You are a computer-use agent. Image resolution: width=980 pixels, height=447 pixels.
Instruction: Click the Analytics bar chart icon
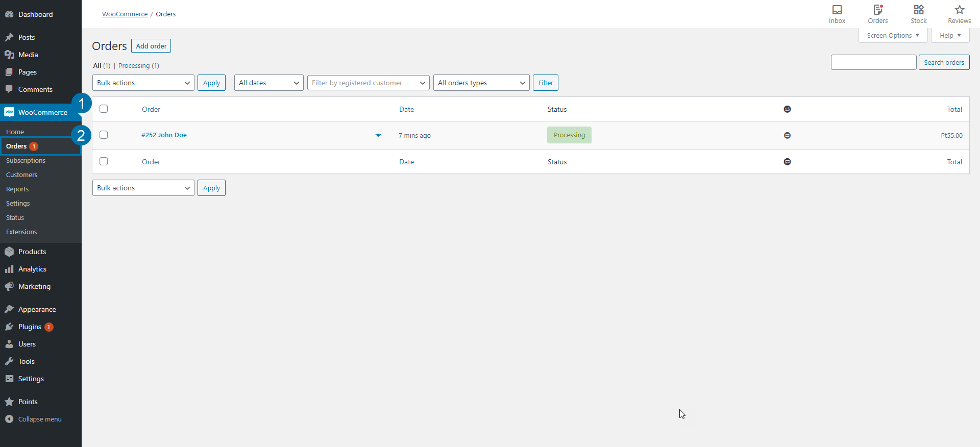[9, 269]
